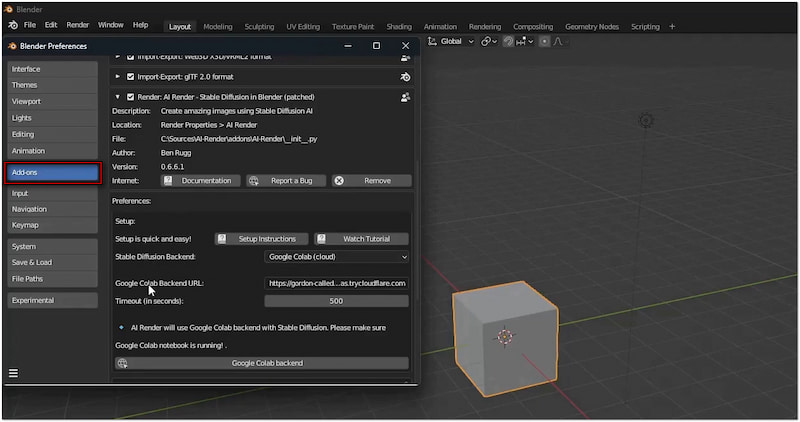Open the Lights preferences section
Viewport: 800px width, 422px height.
coord(53,118)
